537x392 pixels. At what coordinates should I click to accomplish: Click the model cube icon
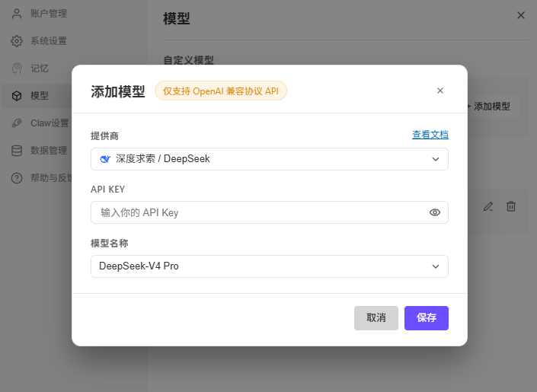click(x=17, y=96)
